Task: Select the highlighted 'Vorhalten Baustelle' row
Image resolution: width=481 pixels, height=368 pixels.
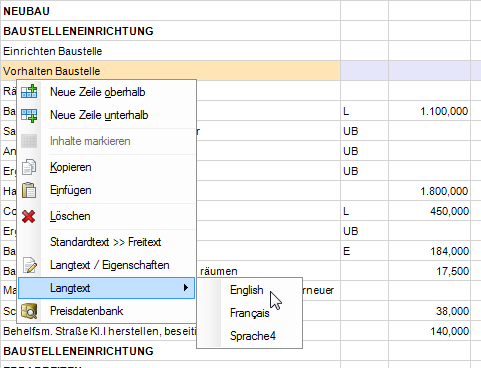Action: click(x=170, y=71)
